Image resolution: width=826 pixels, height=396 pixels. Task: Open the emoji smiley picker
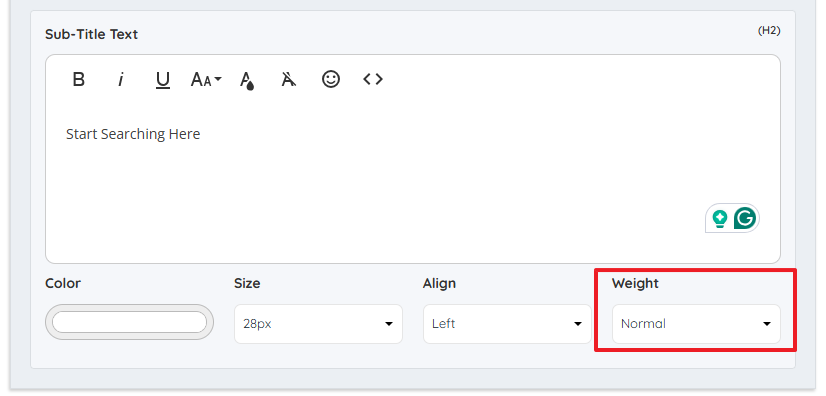331,80
